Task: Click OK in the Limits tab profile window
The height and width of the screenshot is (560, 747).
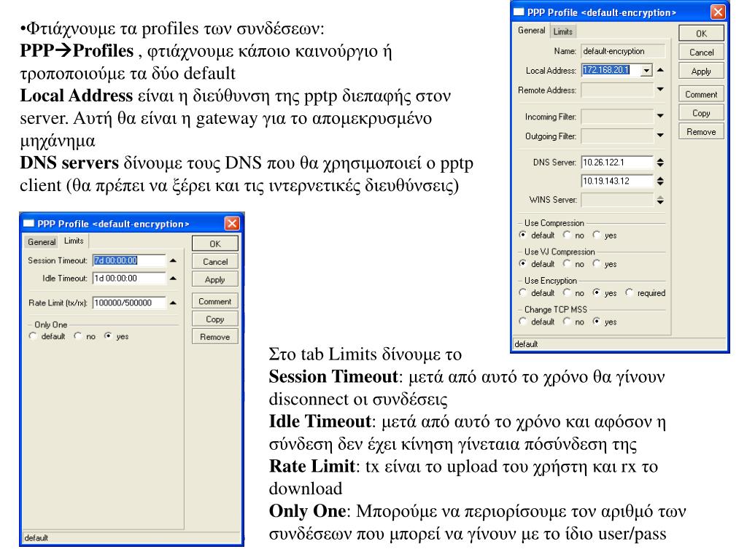Action: click(215, 244)
